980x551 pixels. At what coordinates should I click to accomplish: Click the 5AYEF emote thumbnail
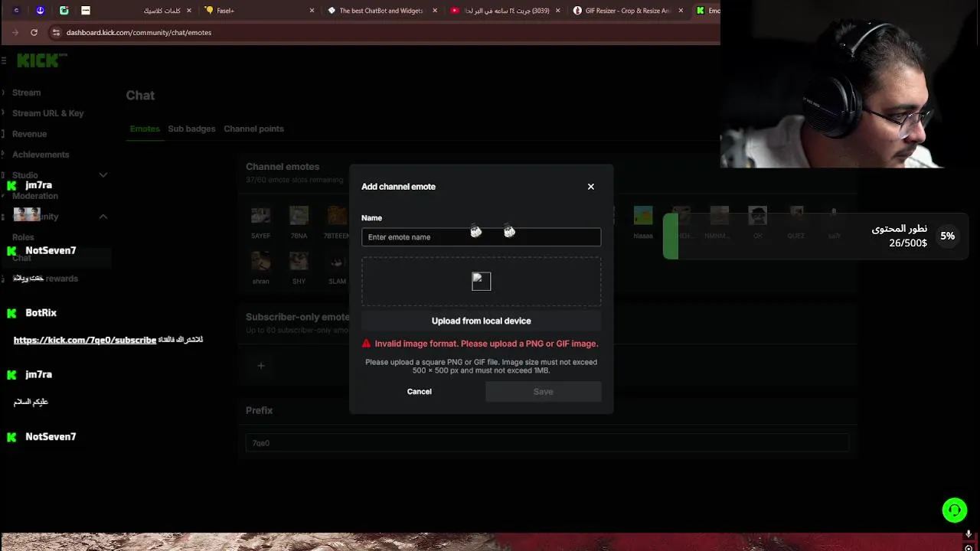point(260,216)
